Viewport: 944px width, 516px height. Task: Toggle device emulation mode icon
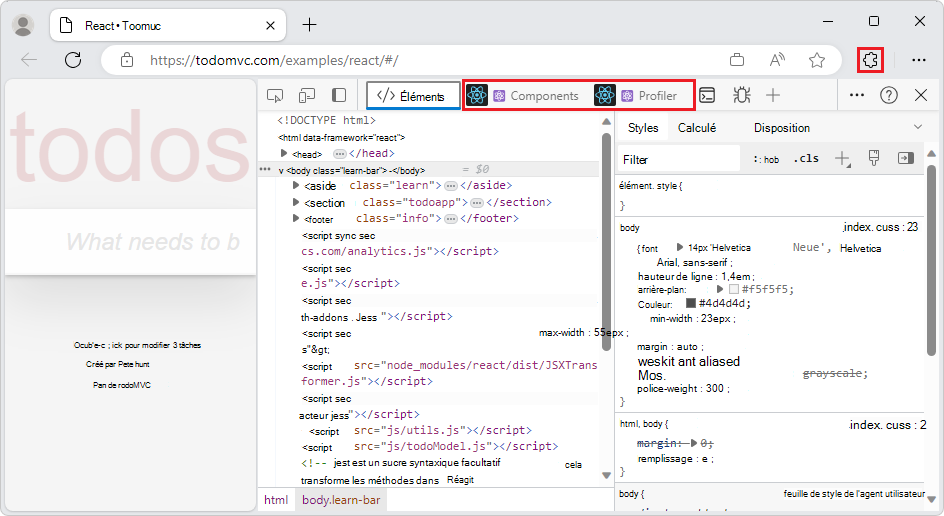pos(307,95)
